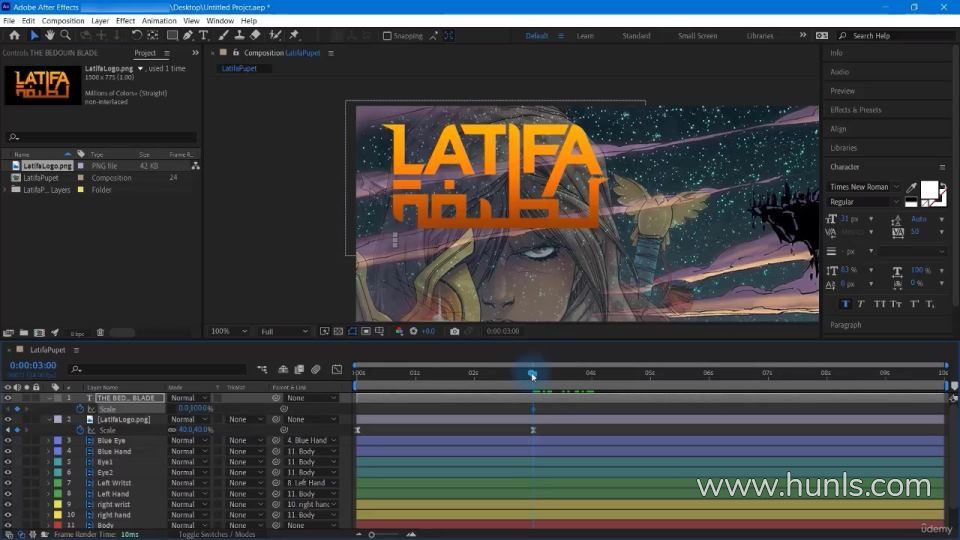Click the reset exposure icon in viewer

(x=413, y=331)
